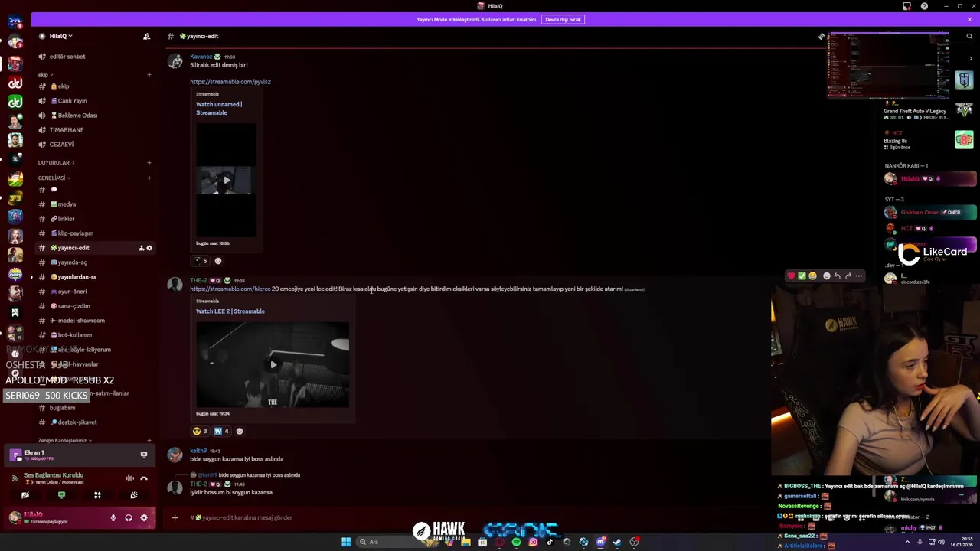Add the green checkmark quick reaction
This screenshot has height=551, width=980.
(802, 275)
